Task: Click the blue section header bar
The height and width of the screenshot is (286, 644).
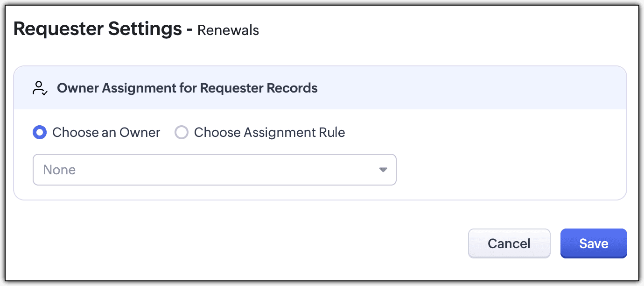Action: pyautogui.click(x=467, y=88)
